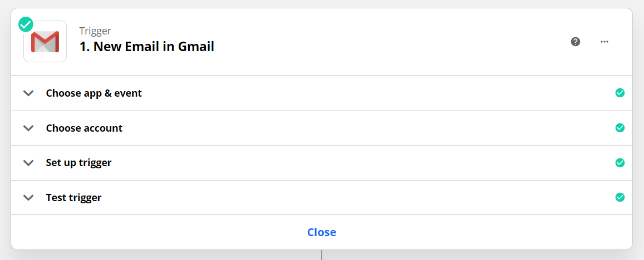Click the connector line below the card
The width and height of the screenshot is (644, 260).
click(x=322, y=255)
